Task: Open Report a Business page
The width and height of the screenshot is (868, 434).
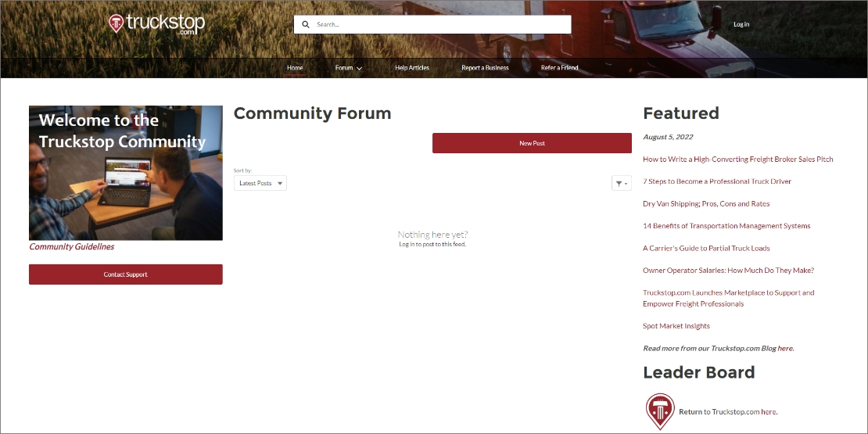Action: click(485, 67)
